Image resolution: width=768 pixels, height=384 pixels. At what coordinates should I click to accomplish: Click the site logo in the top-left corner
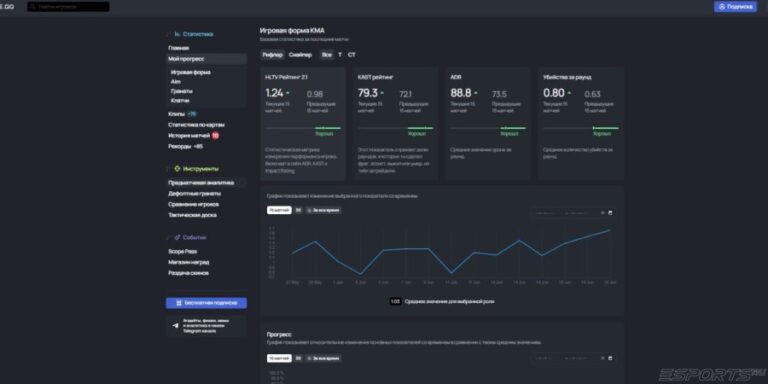click(6, 7)
